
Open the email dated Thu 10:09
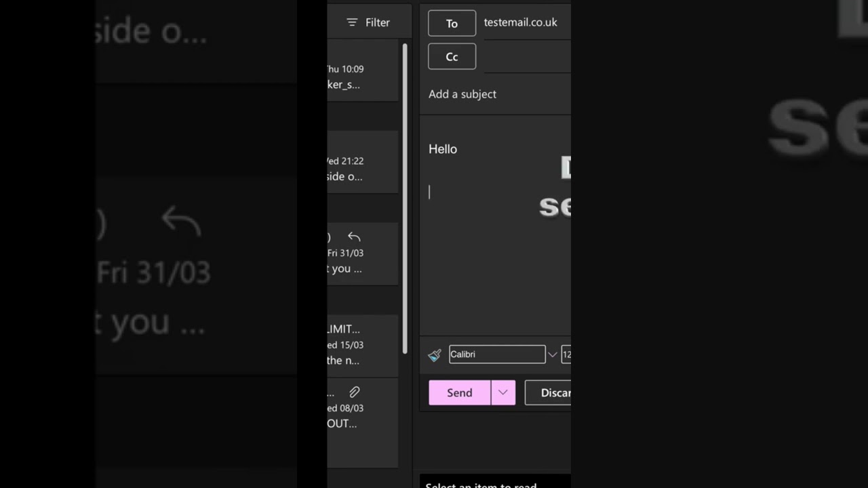pos(361,77)
